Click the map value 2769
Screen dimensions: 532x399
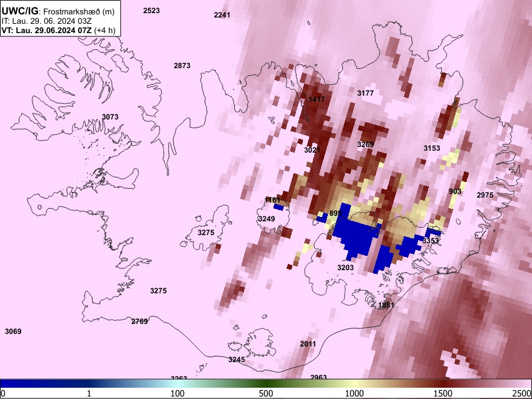click(x=140, y=321)
